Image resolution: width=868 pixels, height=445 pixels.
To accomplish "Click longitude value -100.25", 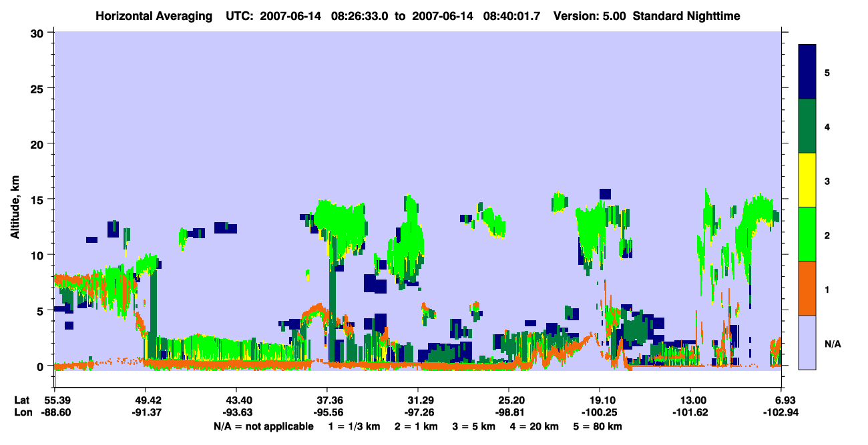I will click(600, 412).
